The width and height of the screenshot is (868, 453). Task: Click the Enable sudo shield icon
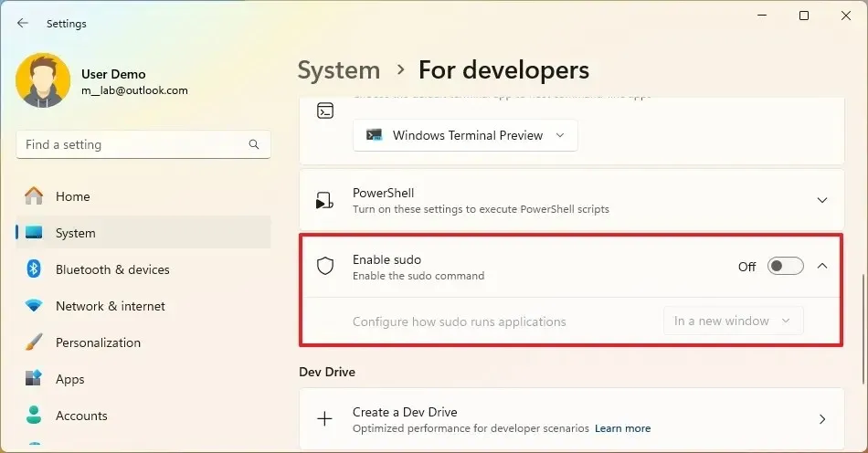325,267
